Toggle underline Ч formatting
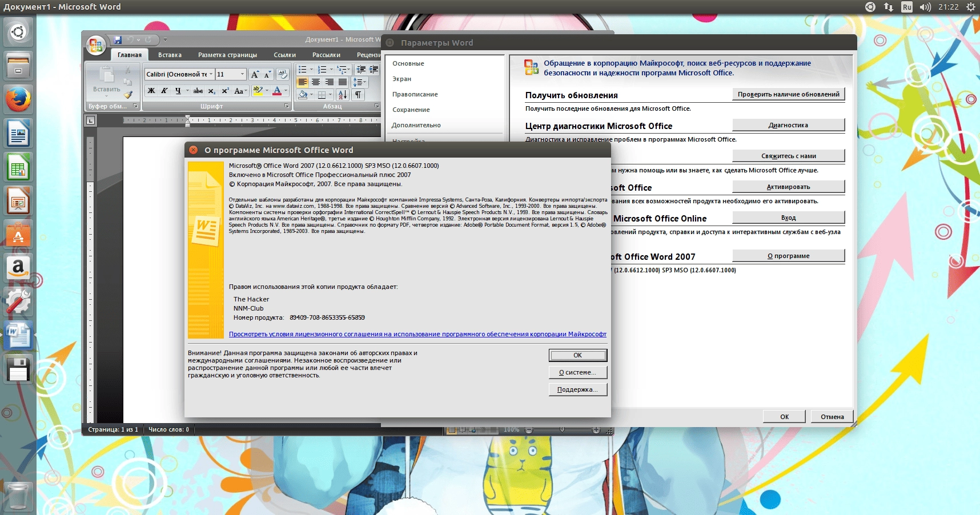The height and width of the screenshot is (515, 980). coord(178,91)
